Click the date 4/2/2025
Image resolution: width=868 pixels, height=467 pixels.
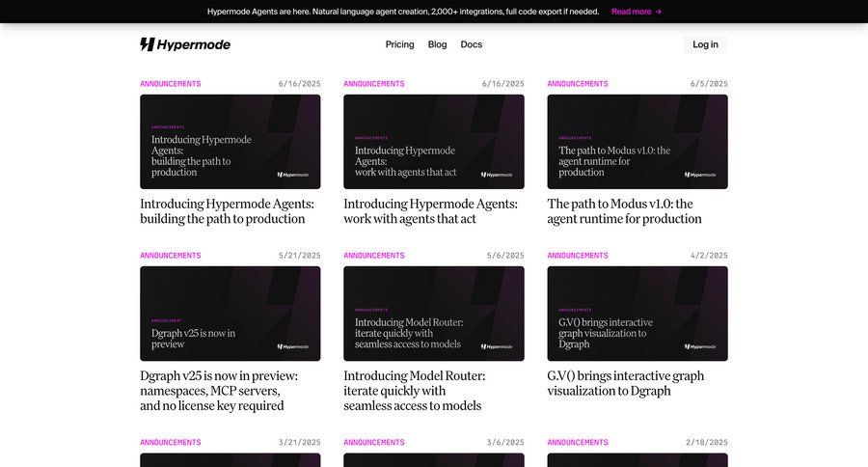point(709,256)
